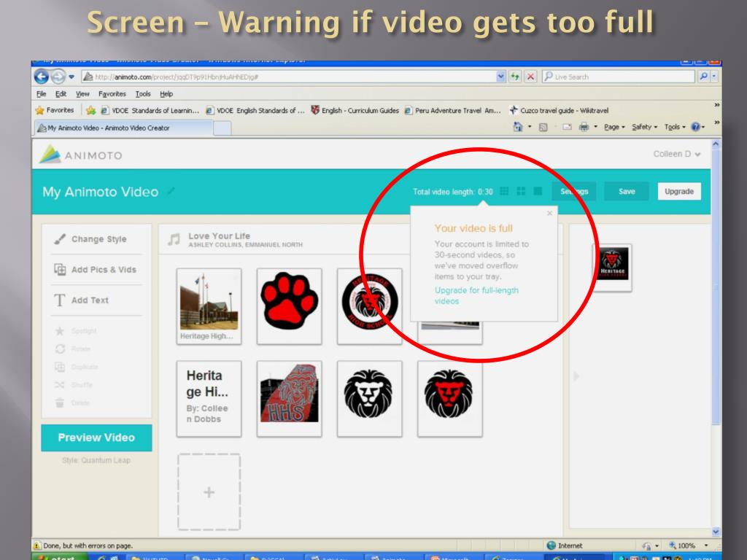Click the pencil icon to rename video
This screenshot has width=747, height=560.
171,191
